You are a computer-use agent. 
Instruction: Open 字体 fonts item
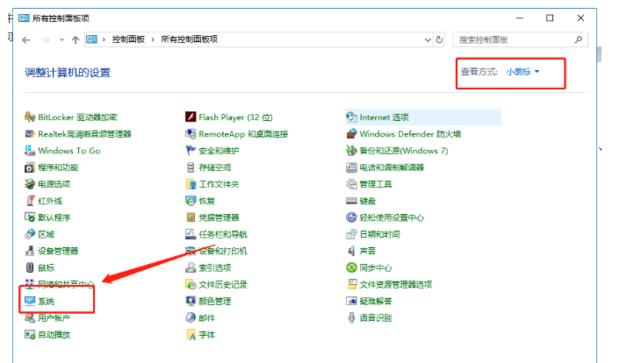coord(200,335)
